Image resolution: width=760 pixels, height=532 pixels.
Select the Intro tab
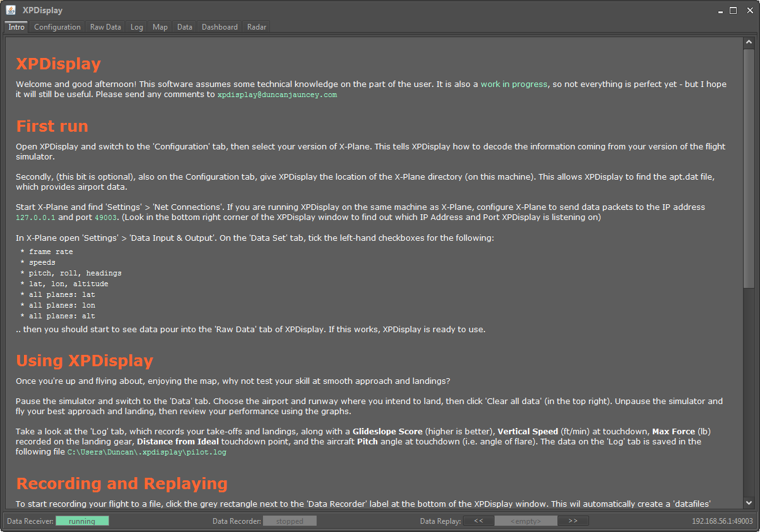click(16, 27)
